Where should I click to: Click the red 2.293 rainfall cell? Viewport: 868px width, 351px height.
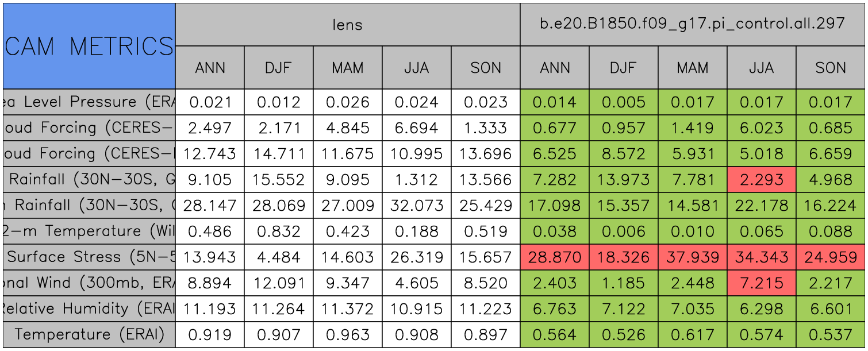(761, 180)
